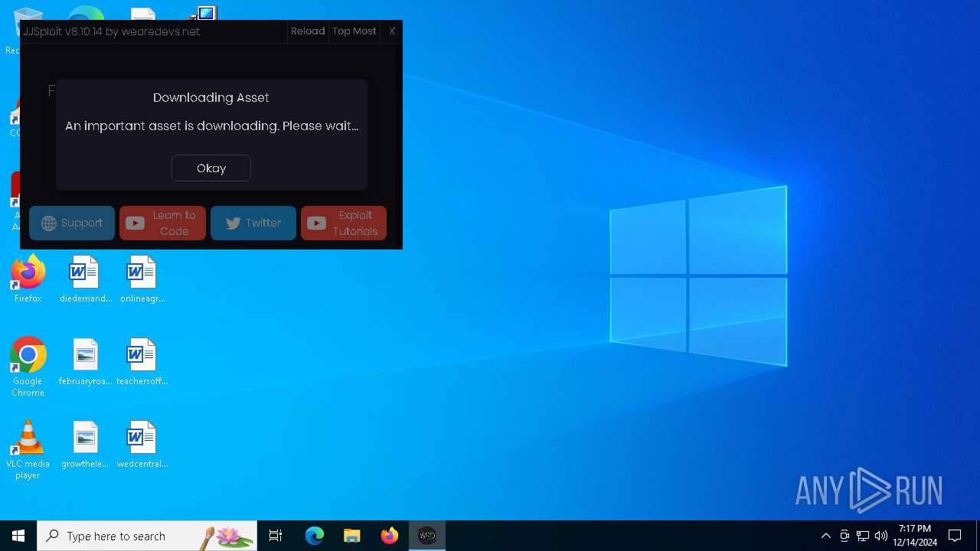Open the Exploit Tutorials YouTube button
The height and width of the screenshot is (551, 980).
[344, 223]
